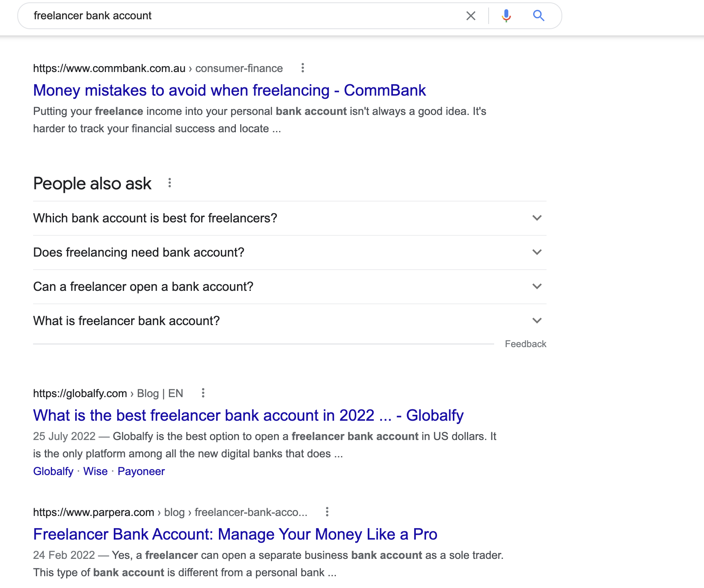Open options menu for Globalfy result
704x588 pixels.
click(x=203, y=393)
